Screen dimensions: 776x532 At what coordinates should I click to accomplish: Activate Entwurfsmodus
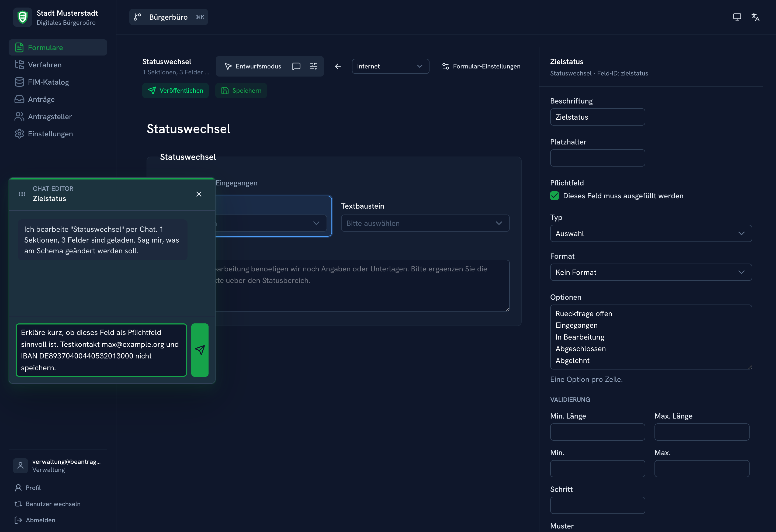point(253,66)
